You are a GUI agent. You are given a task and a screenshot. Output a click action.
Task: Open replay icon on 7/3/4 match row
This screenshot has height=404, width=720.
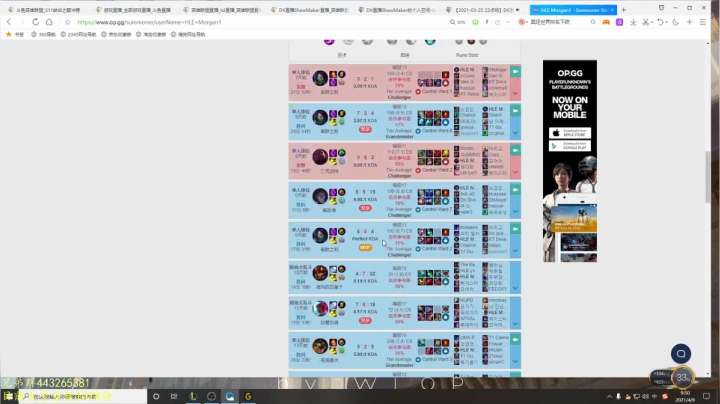tap(515, 111)
